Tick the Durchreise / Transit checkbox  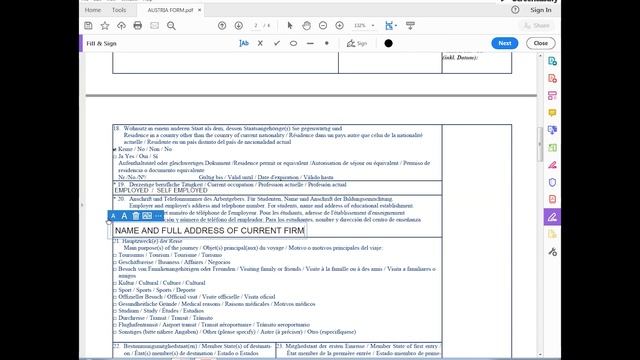pyautogui.click(x=115, y=318)
